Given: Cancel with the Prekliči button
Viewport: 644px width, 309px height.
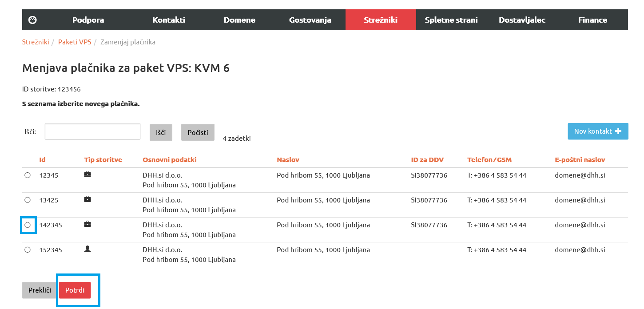Looking at the screenshot, I should tap(40, 290).
